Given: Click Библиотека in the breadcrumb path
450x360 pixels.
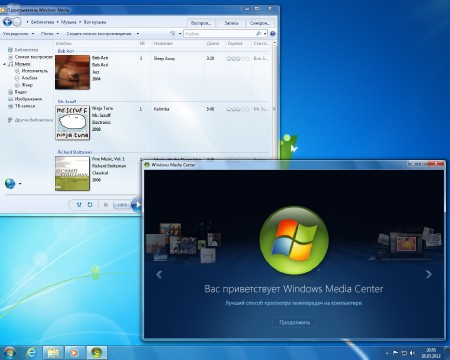Looking at the screenshot, I should [x=42, y=22].
